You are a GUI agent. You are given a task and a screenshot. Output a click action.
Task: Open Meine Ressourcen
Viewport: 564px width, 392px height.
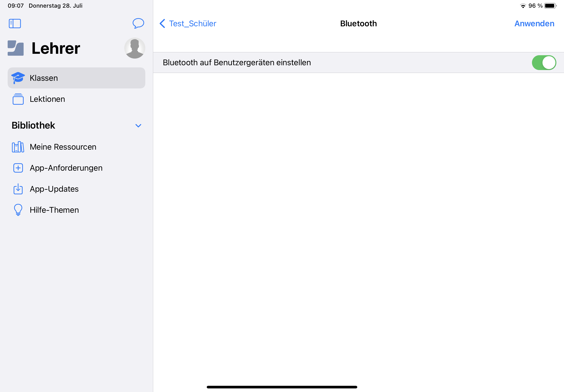coord(76,147)
